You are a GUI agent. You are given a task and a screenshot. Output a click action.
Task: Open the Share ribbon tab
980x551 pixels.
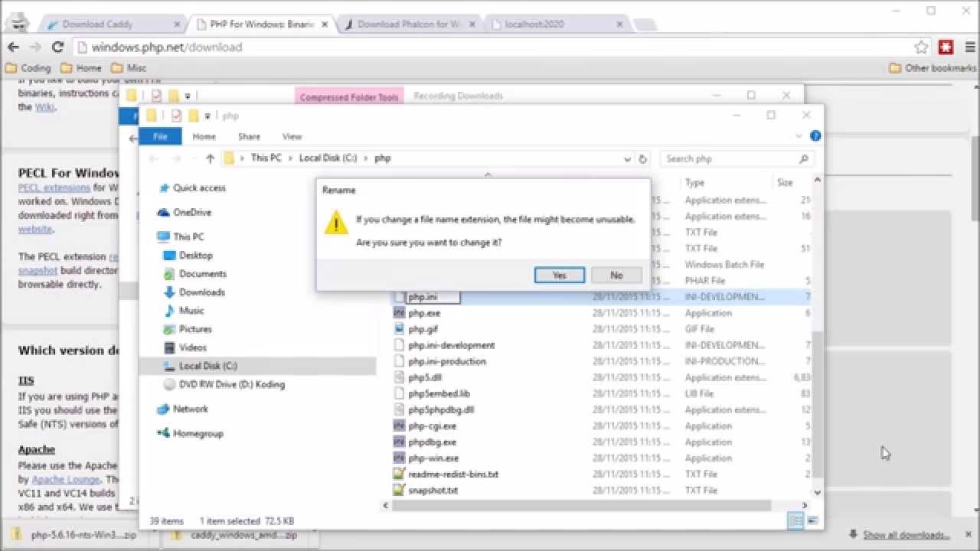pos(249,136)
